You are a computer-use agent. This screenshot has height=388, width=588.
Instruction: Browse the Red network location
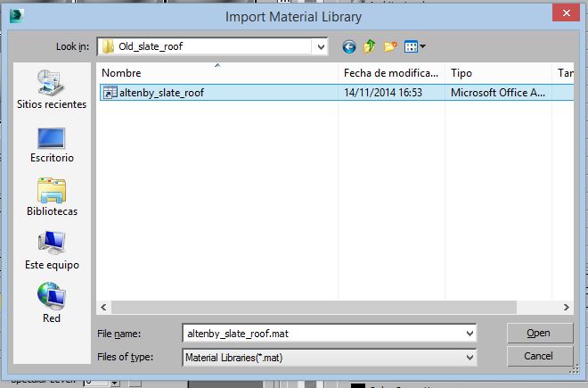click(52, 303)
